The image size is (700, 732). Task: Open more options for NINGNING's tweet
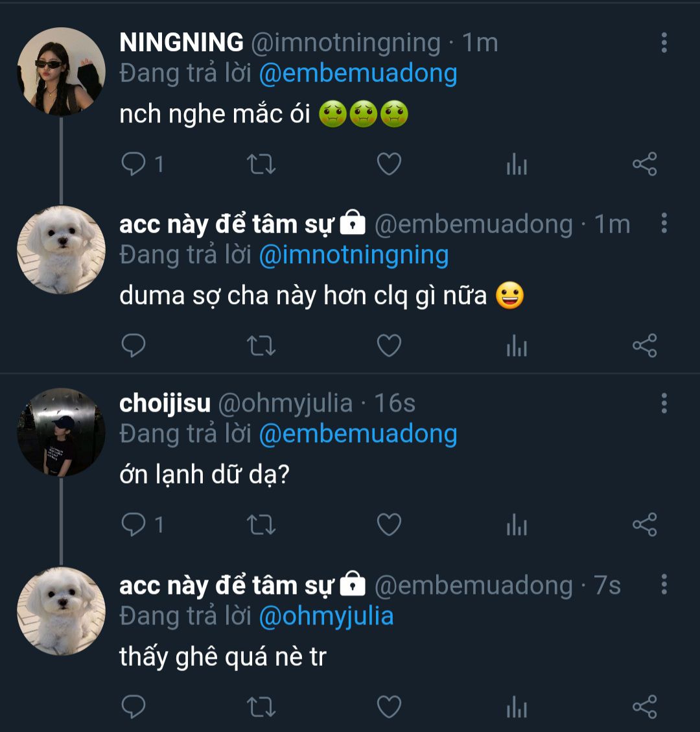664,43
